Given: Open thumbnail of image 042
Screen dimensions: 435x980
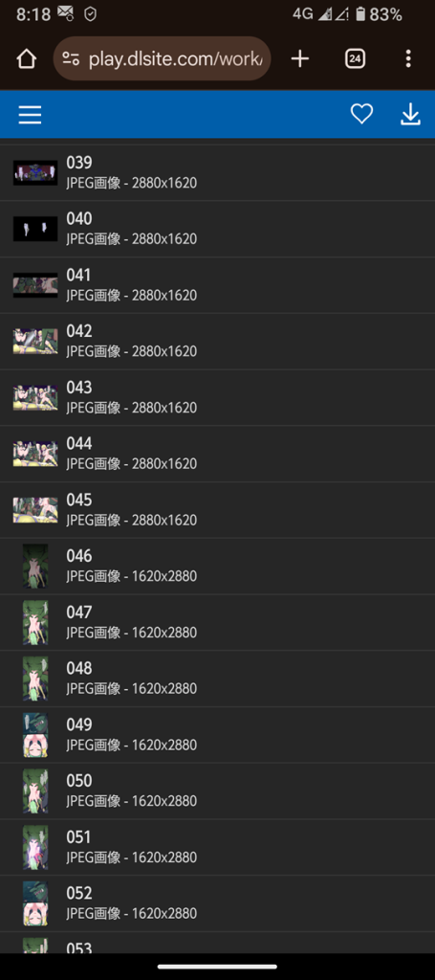Looking at the screenshot, I should point(35,342).
